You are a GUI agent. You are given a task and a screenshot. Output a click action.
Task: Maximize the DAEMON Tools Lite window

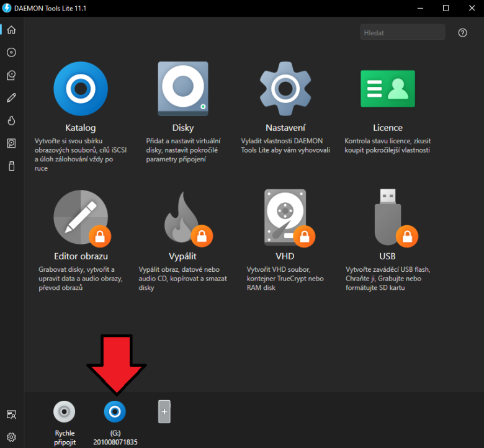coord(446,8)
